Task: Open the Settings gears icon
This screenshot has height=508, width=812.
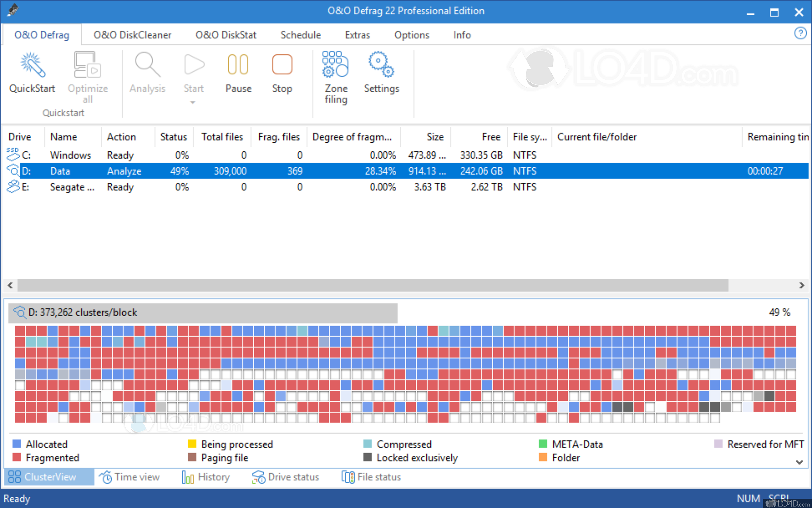Action: point(381,64)
